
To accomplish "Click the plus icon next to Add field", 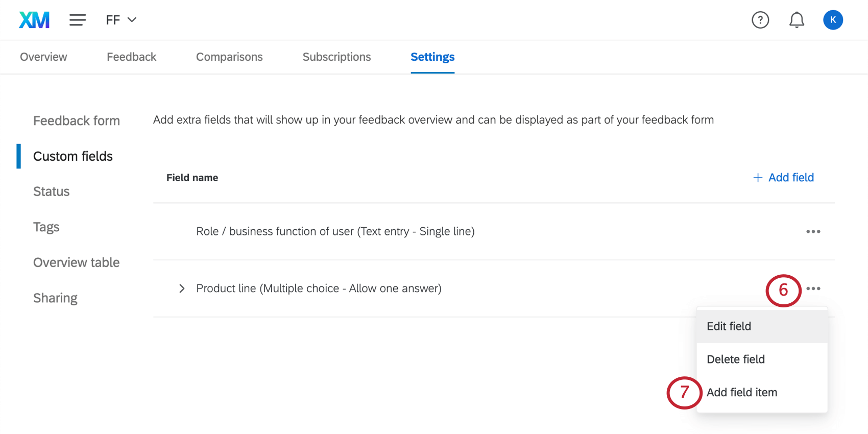I will (x=758, y=177).
